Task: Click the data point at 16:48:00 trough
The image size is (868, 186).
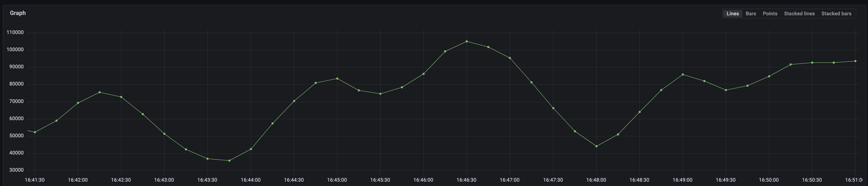Action: click(x=596, y=146)
